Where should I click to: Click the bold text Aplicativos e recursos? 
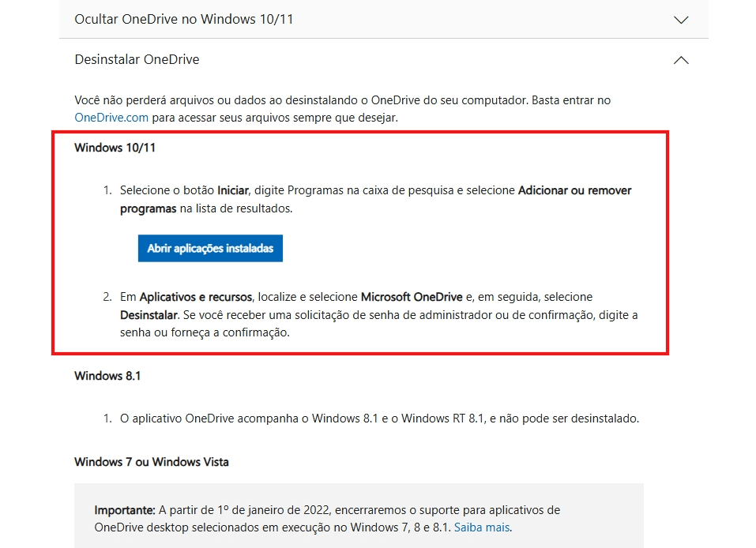click(196, 297)
